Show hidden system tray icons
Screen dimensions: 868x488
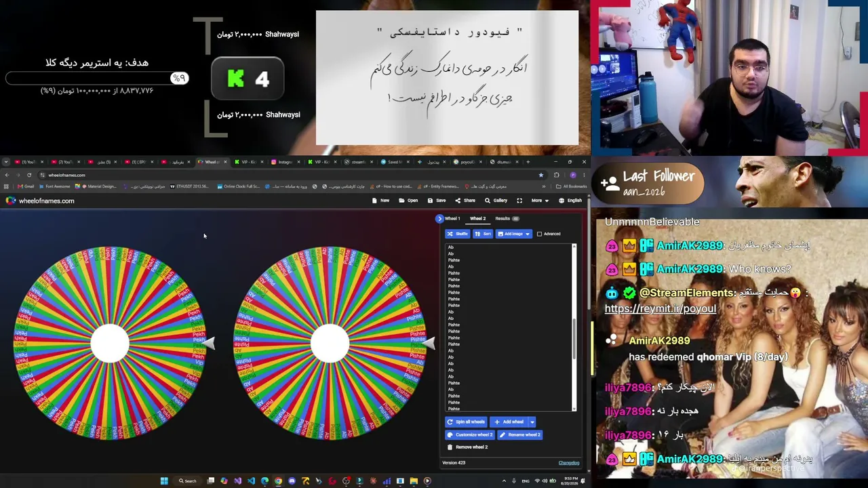coord(504,481)
